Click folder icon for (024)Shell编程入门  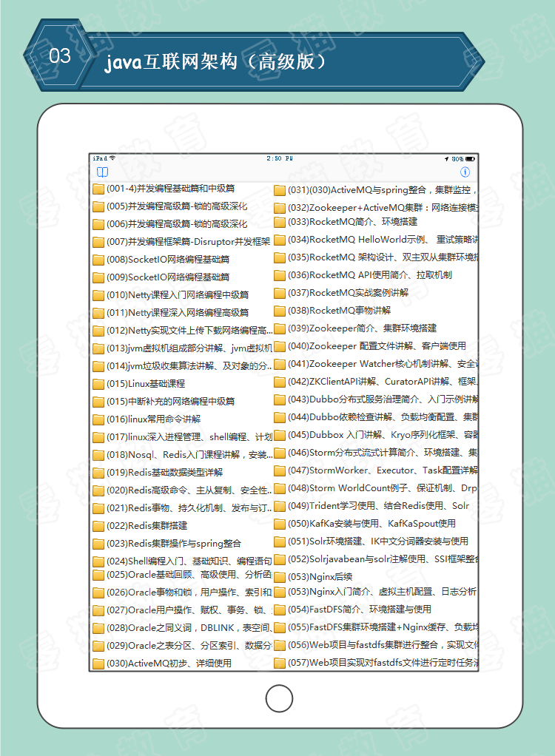[98, 561]
